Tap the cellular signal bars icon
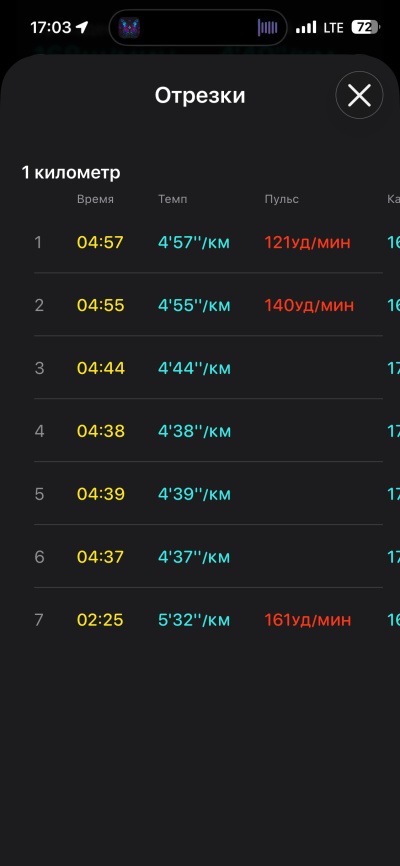Viewport: 400px width, 866px height. tap(306, 27)
